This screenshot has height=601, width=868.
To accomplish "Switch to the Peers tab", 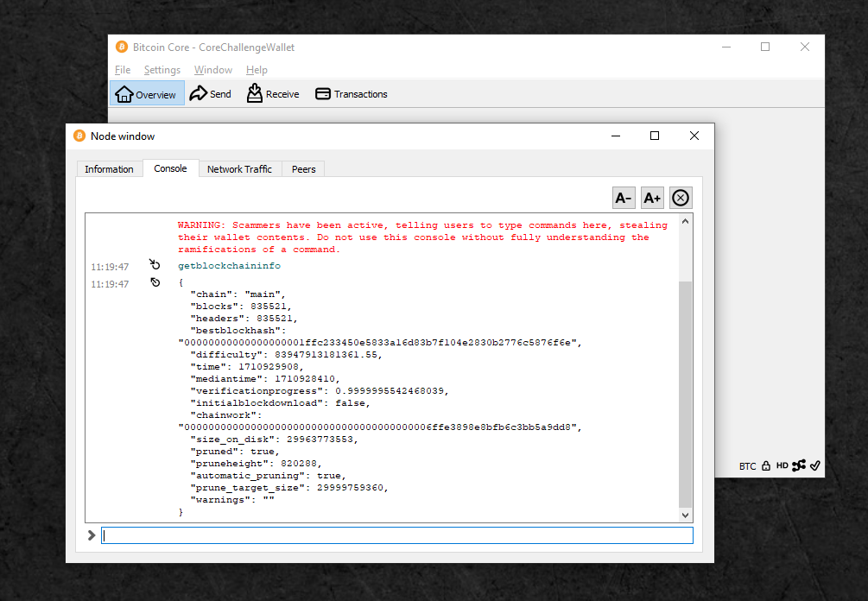I will [303, 168].
